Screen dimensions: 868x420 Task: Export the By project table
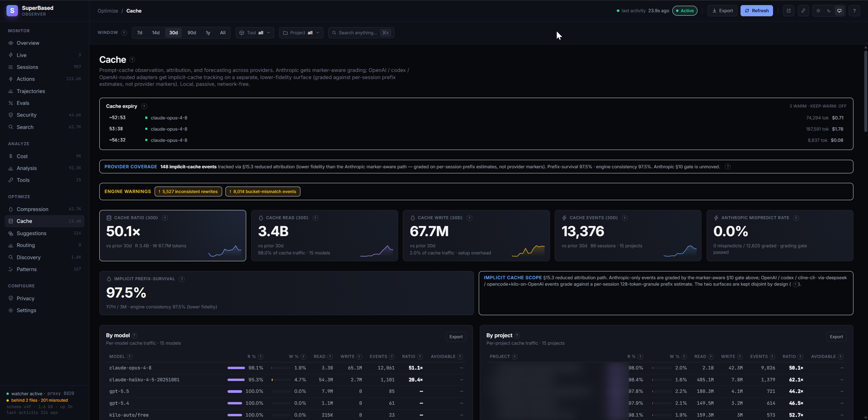[x=836, y=337]
